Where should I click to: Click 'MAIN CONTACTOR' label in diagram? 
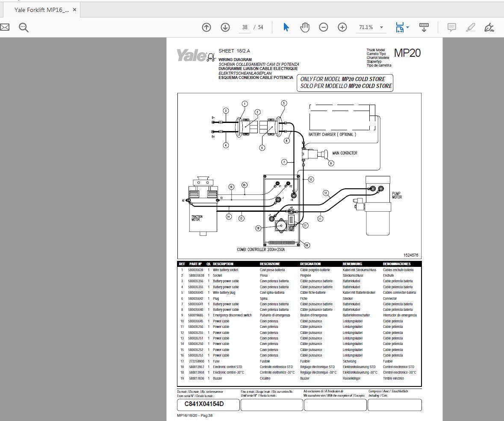pyautogui.click(x=345, y=153)
